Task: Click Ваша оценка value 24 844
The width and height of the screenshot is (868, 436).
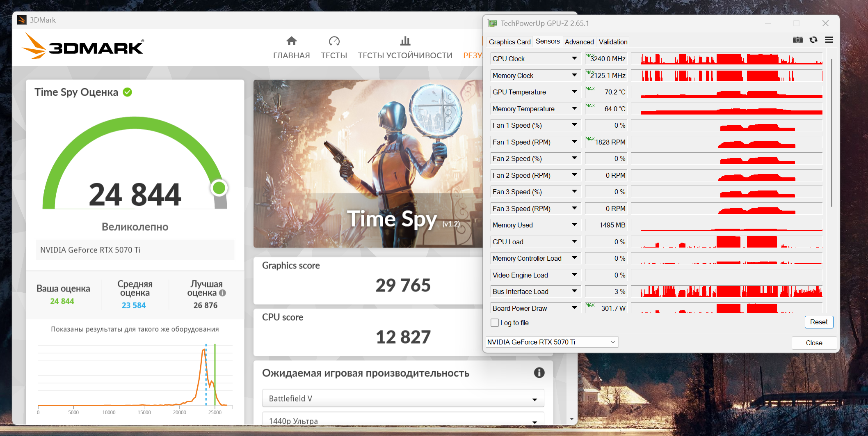Action: click(62, 301)
